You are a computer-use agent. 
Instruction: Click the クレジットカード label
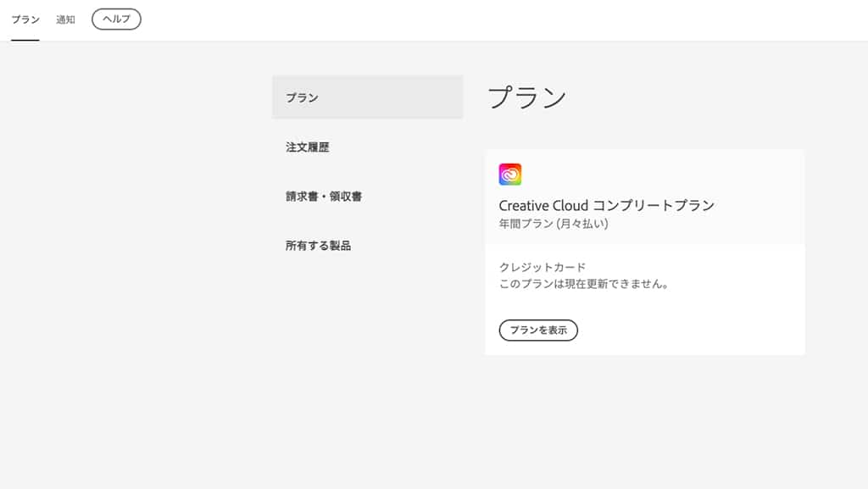[542, 267]
